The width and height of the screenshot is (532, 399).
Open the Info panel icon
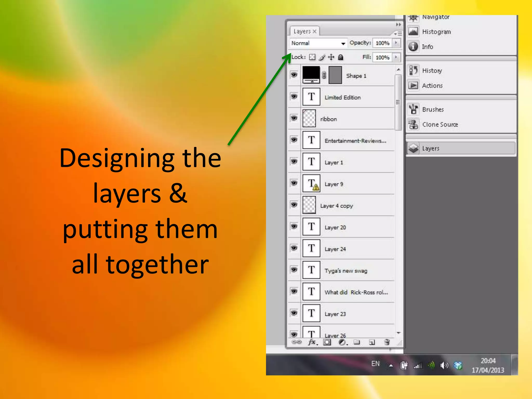(413, 46)
